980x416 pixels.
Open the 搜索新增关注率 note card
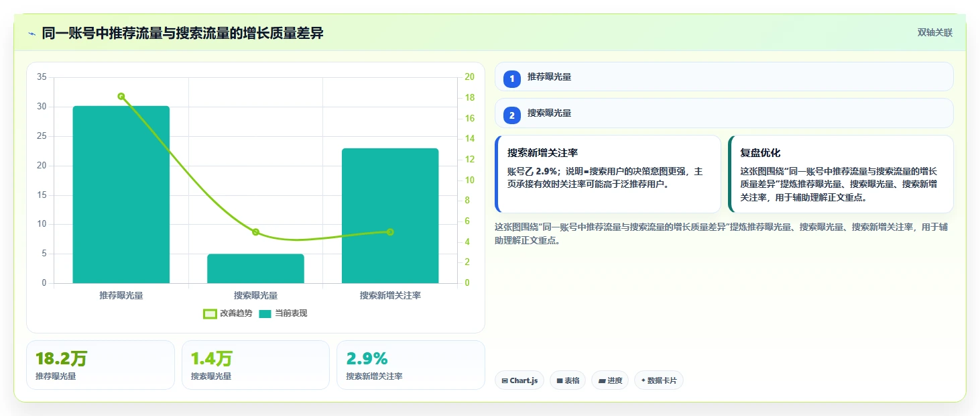608,174
